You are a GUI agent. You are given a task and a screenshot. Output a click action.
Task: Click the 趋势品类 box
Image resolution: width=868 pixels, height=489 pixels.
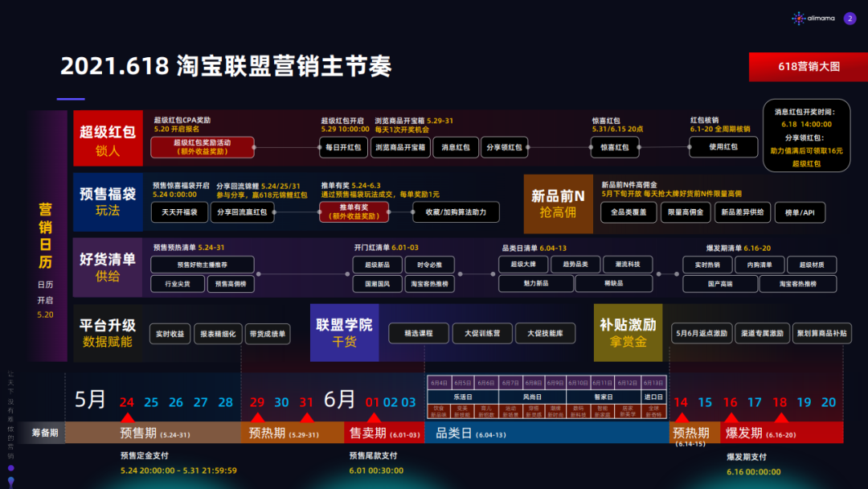click(x=575, y=264)
